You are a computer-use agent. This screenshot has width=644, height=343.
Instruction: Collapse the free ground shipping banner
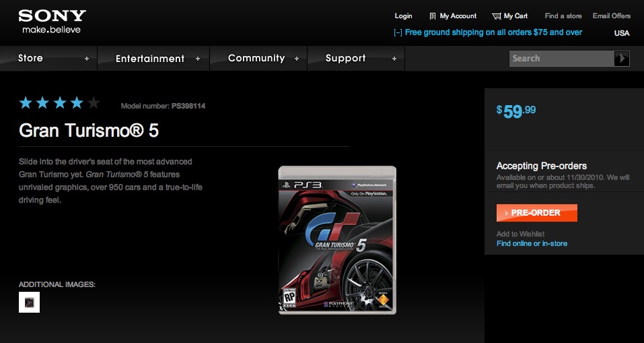[x=398, y=32]
